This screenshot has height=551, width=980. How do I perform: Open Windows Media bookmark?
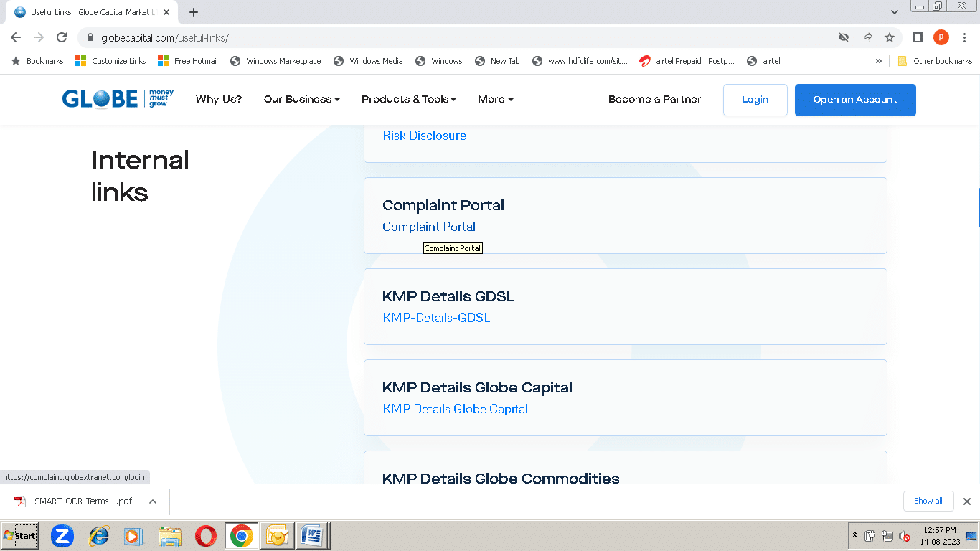pos(368,61)
